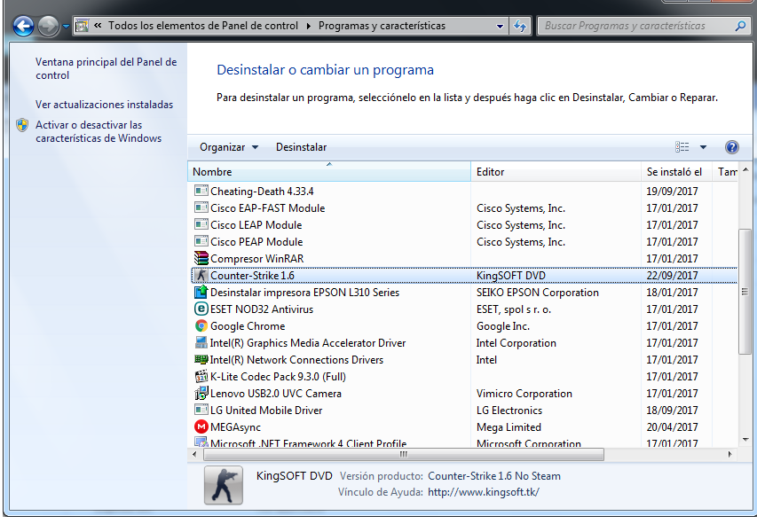
Task: Click the Desinstalar toolbar button
Action: tap(301, 147)
